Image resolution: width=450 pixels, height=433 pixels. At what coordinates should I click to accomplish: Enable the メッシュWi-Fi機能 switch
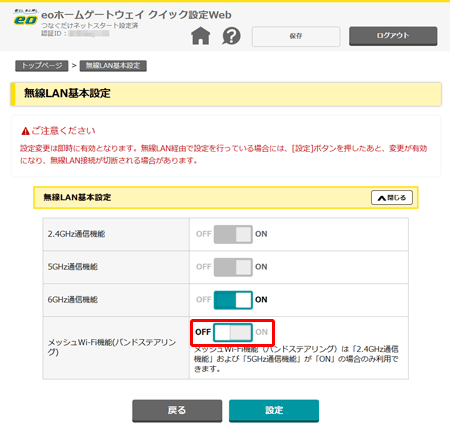233,332
